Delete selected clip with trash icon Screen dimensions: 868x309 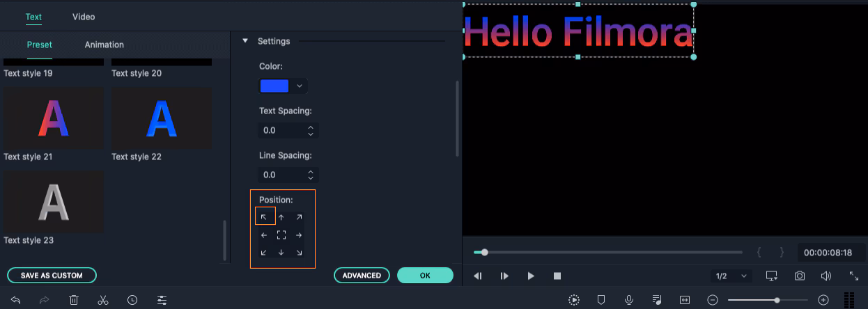[74, 300]
